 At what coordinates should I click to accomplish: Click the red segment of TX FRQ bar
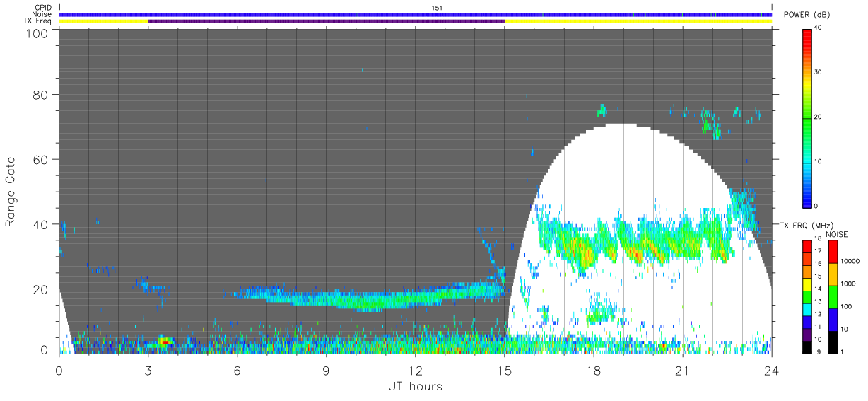807,246
